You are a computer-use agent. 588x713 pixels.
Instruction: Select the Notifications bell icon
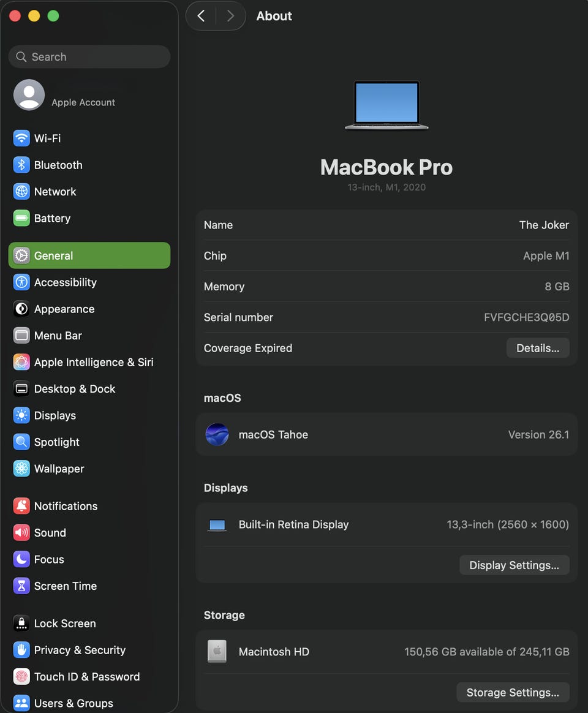point(21,505)
